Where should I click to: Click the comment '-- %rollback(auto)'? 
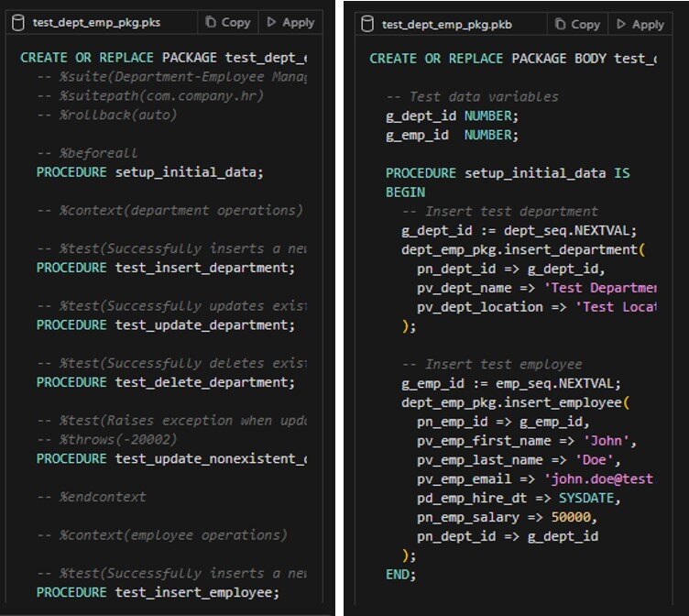point(107,115)
